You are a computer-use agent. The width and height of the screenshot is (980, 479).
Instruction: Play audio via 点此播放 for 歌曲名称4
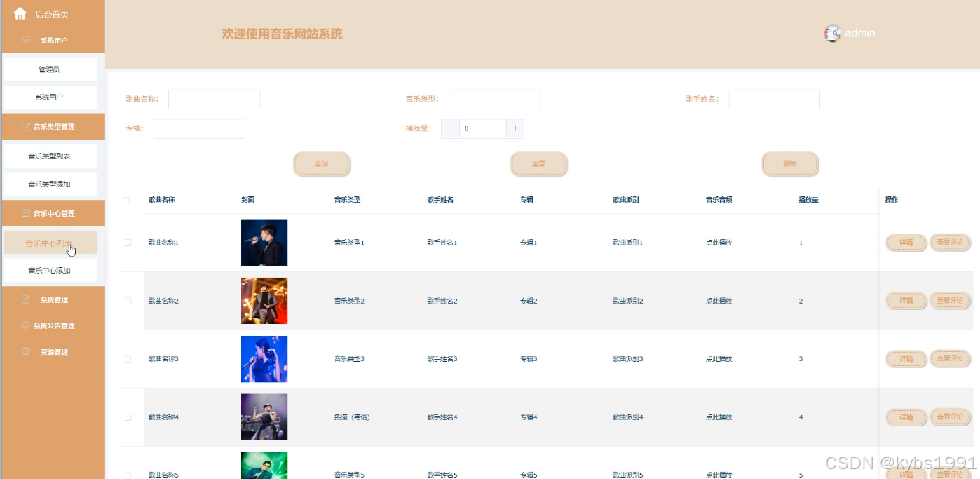click(x=719, y=417)
